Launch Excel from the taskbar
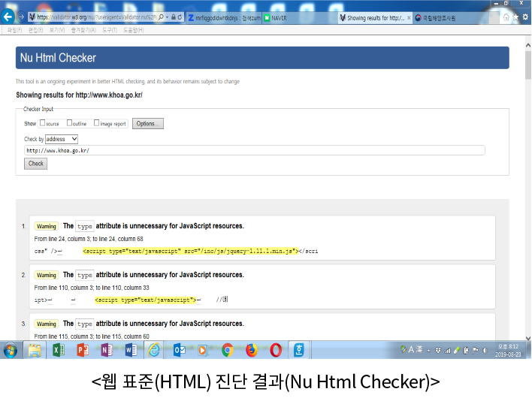Image resolution: width=532 pixels, height=407 pixels. click(x=59, y=351)
